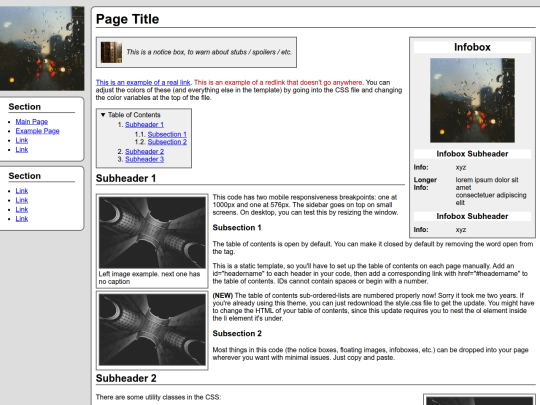
Task: Click the notice box italic warning text
Action: [x=209, y=52]
